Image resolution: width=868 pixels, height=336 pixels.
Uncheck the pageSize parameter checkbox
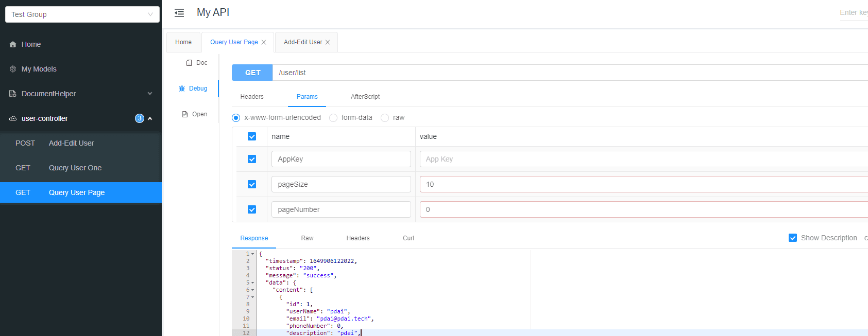(252, 184)
